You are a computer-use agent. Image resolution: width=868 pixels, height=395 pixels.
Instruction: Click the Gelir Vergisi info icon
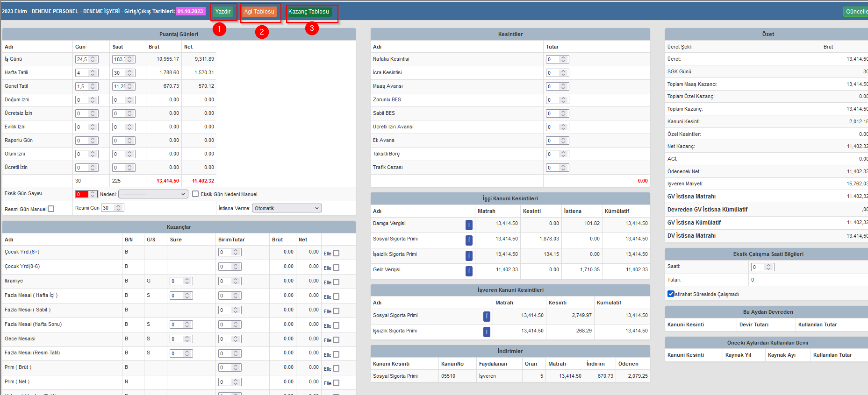tap(469, 271)
